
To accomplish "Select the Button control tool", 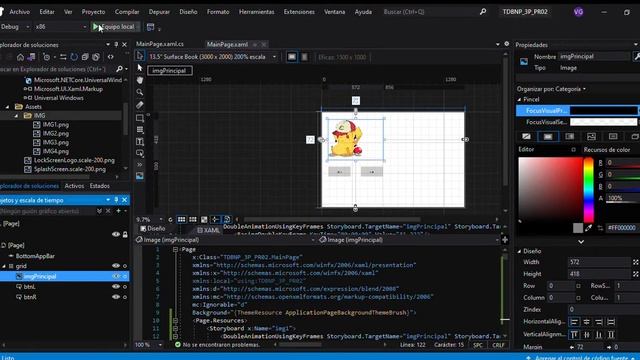I will pos(140,153).
